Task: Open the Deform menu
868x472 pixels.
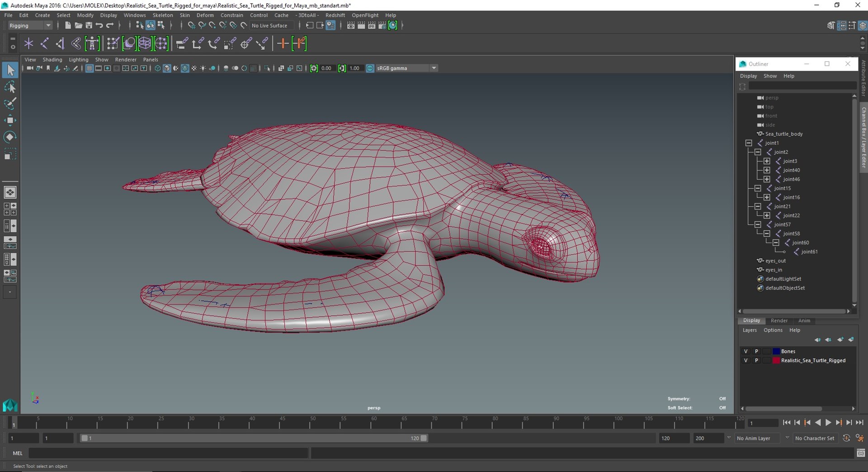Action: 205,15
